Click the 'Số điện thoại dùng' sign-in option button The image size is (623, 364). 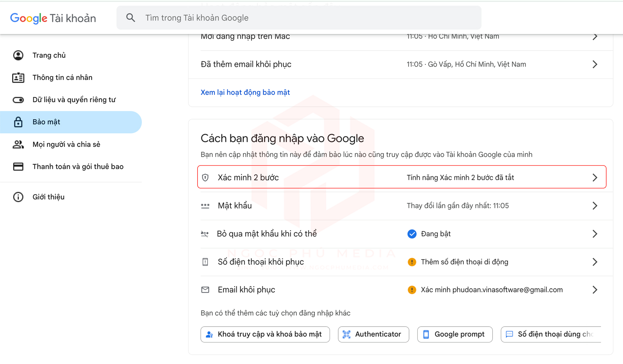pyautogui.click(x=551, y=334)
